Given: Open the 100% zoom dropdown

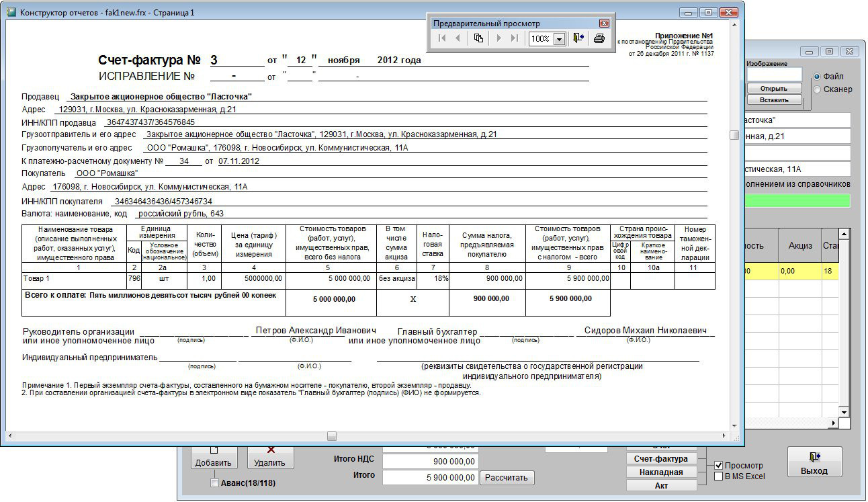Looking at the screenshot, I should 559,39.
